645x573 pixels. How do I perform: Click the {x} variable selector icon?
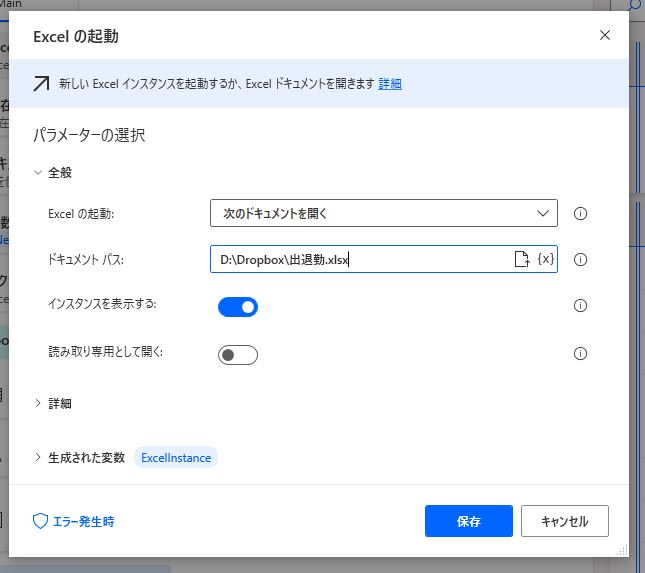pyautogui.click(x=546, y=259)
